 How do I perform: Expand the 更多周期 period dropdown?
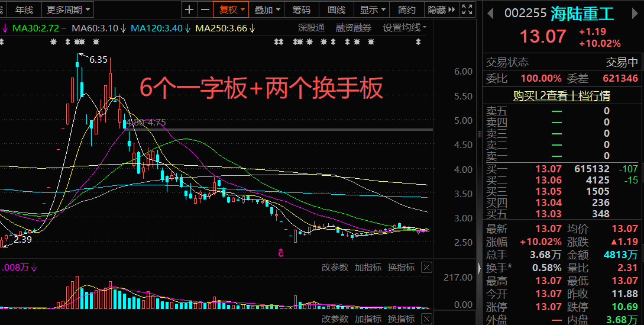click(68, 9)
